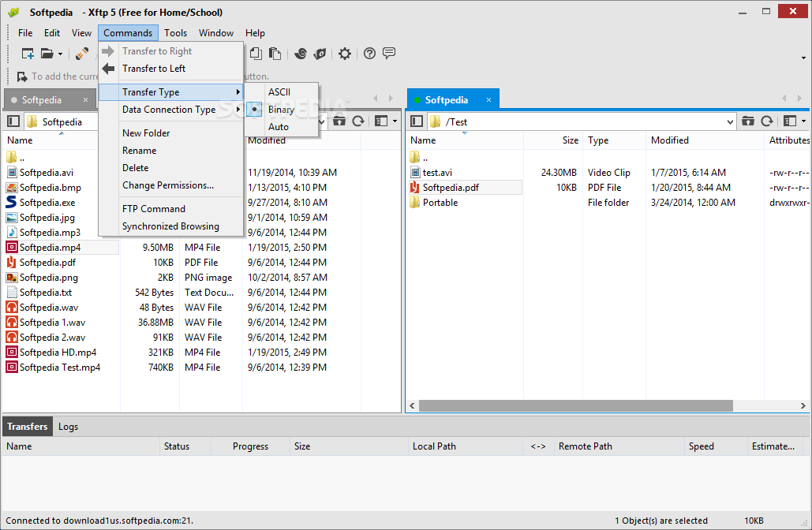
Task: Click the scrollbar's right arrow in the remote panel
Action: click(803, 405)
